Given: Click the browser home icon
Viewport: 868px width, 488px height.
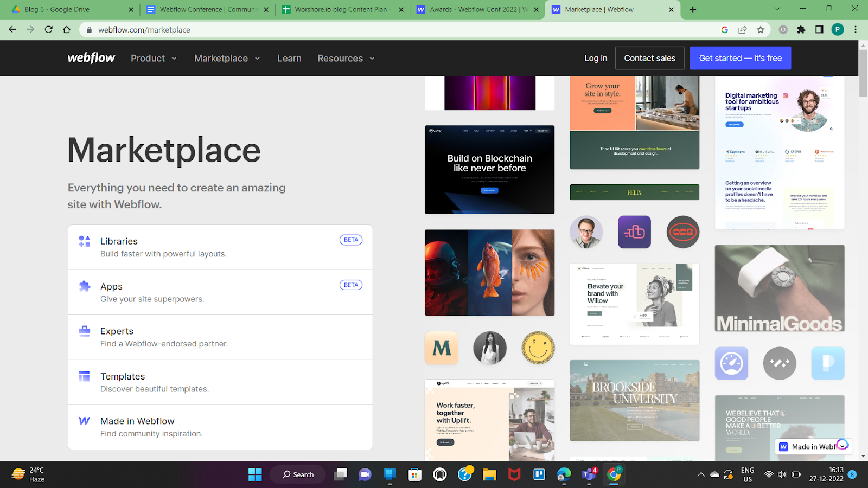Looking at the screenshot, I should coord(67,30).
